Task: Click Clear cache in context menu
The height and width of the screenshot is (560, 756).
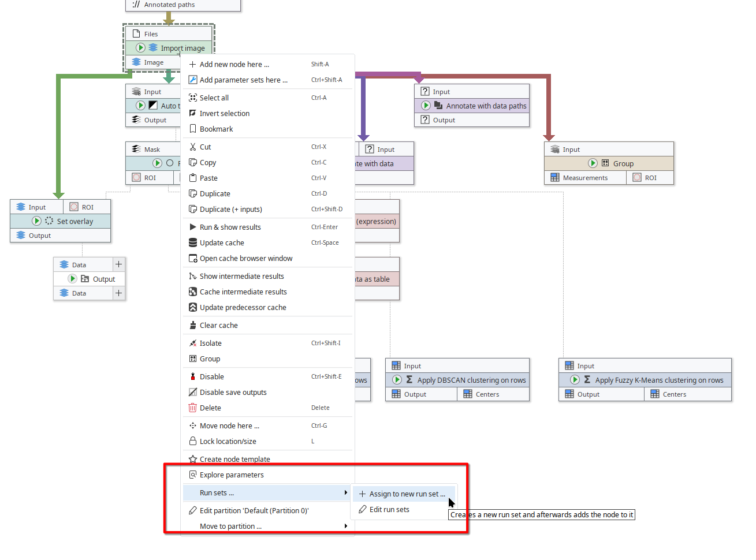Action: 218,325
